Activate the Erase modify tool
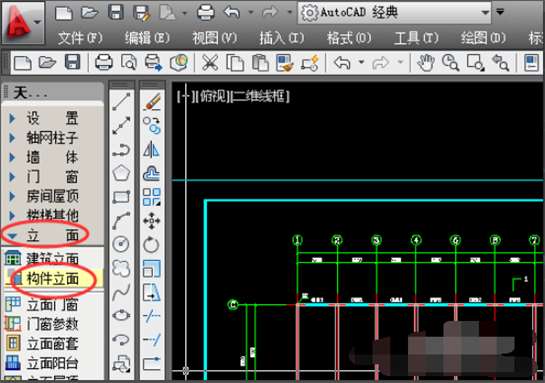The image size is (545, 383). pos(152,102)
